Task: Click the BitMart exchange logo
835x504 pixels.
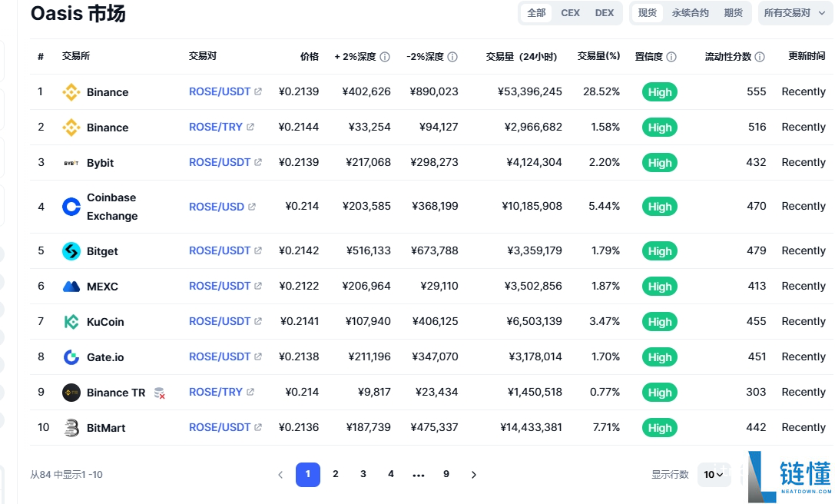Action: click(71, 428)
